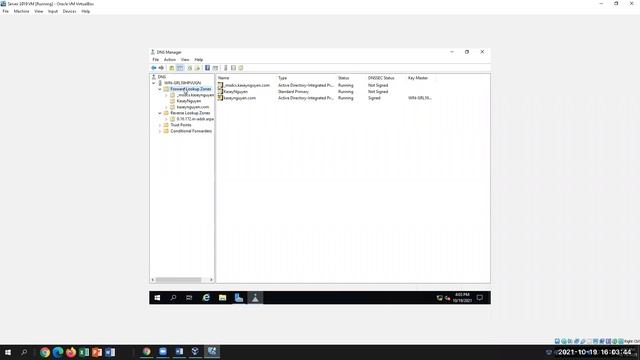
Task: Select KaseyNguyen zone in the tree
Action: click(189, 101)
